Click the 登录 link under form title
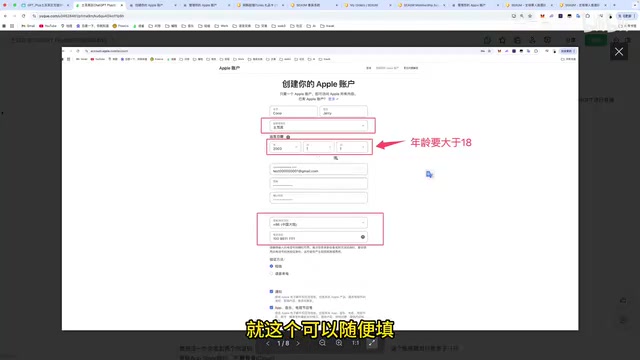Screen dimensions: 640x360 (333, 99)
